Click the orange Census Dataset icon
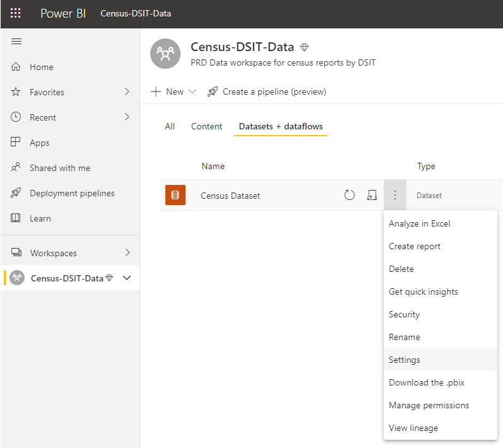Image resolution: width=503 pixels, height=448 pixels. [x=175, y=195]
